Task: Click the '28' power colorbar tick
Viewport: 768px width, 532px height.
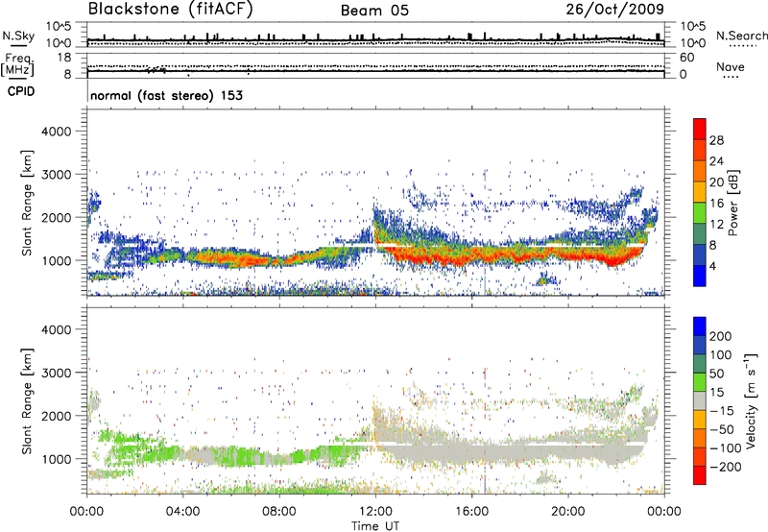Action: pos(716,140)
